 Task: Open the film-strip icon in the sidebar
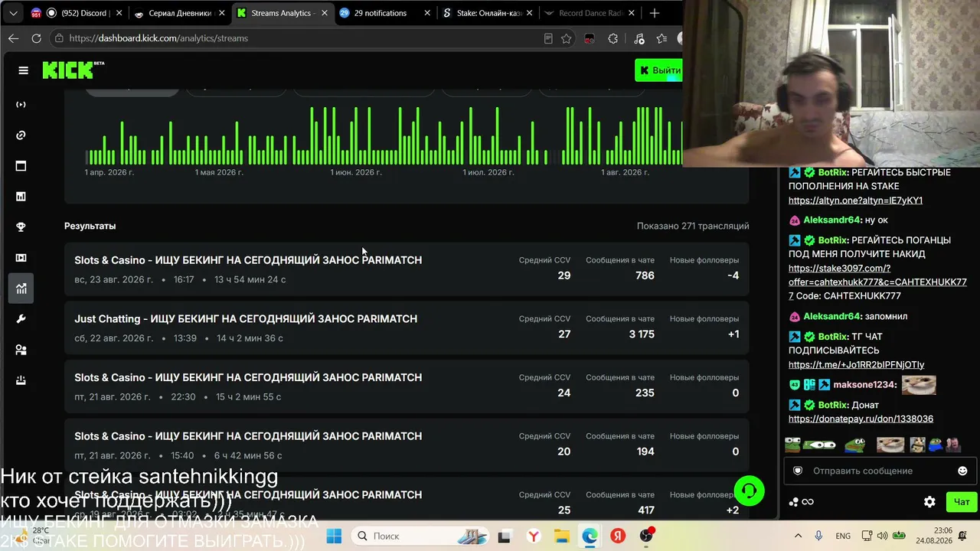21,258
